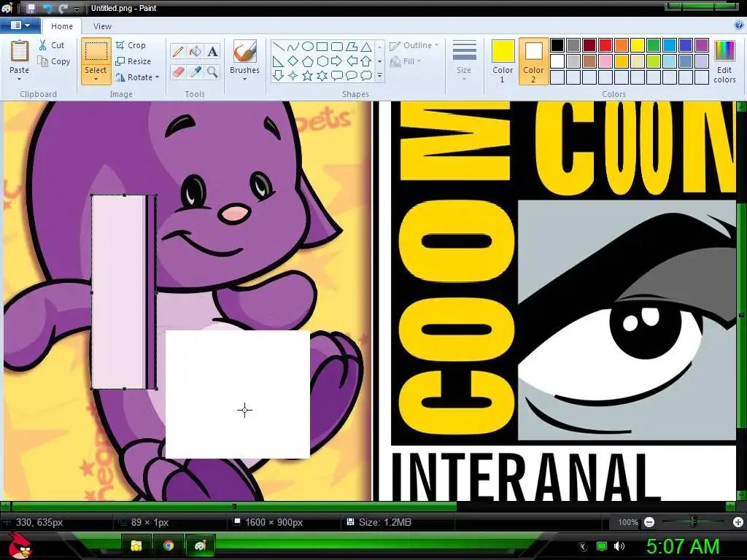The image size is (747, 560).
Task: Choose the Four-point star shape
Action: click(x=293, y=75)
